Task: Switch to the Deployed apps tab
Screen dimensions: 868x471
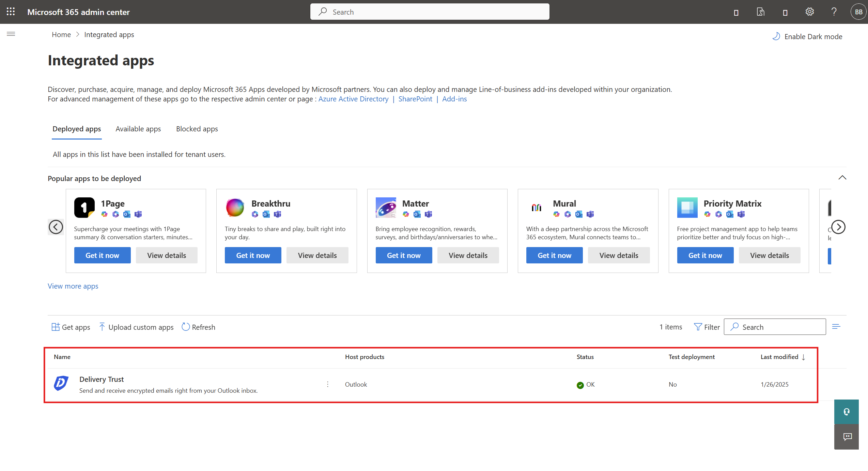Action: (77, 129)
